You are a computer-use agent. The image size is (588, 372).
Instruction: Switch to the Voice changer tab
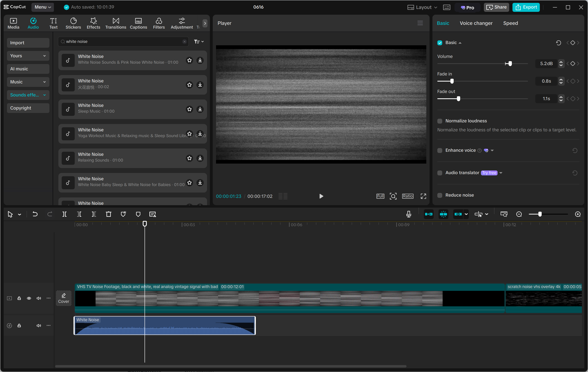(x=476, y=23)
